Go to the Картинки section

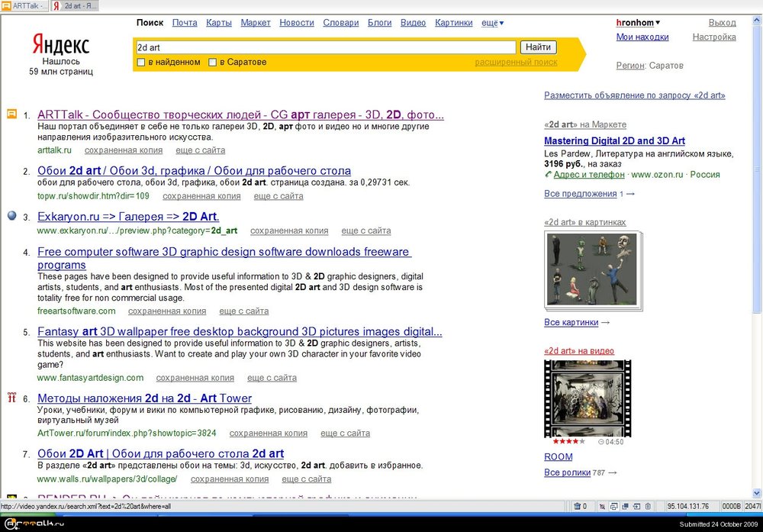453,23
